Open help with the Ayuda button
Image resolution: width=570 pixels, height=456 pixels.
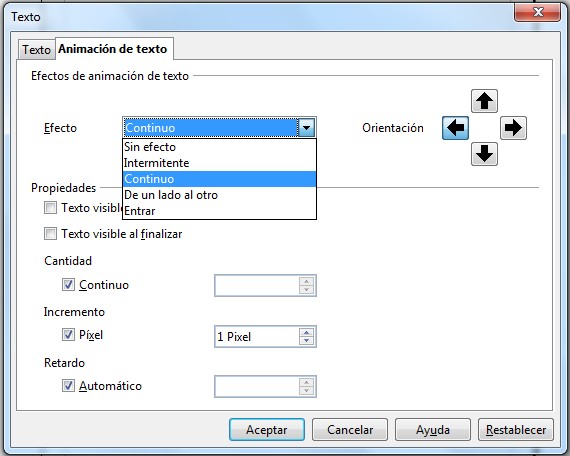click(x=433, y=430)
